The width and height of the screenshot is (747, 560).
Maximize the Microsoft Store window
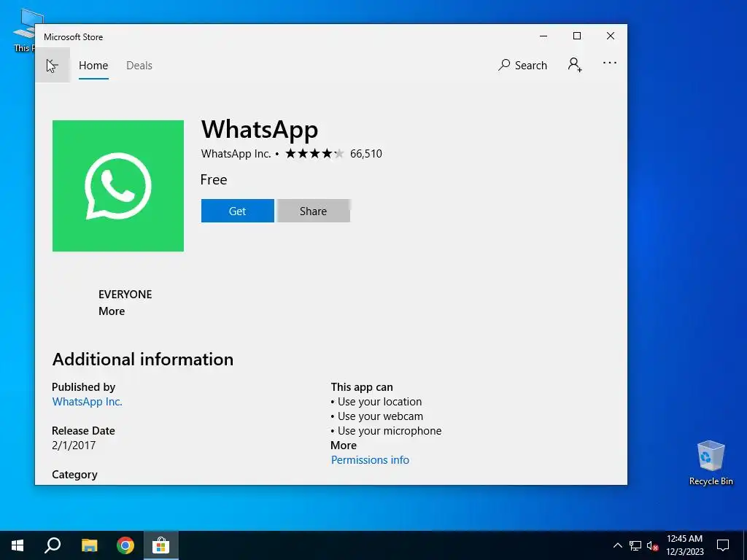577,36
